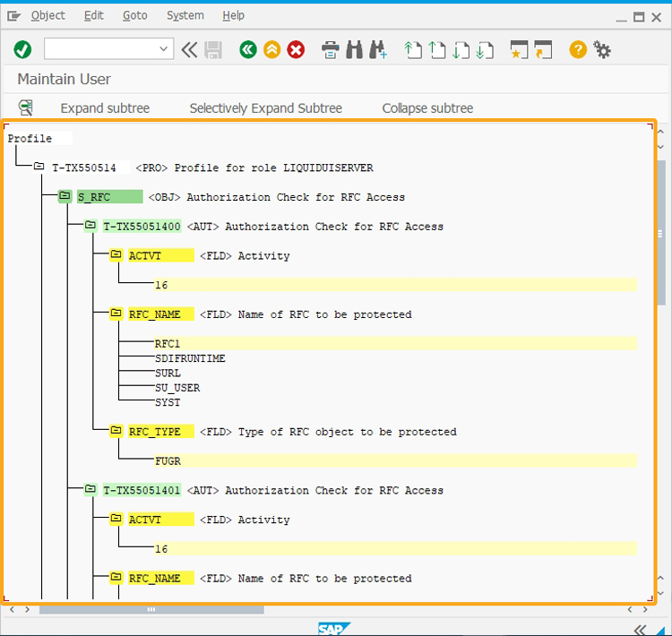Select the FUGR value row
Screen dimensions: 672x636
click(x=395, y=461)
